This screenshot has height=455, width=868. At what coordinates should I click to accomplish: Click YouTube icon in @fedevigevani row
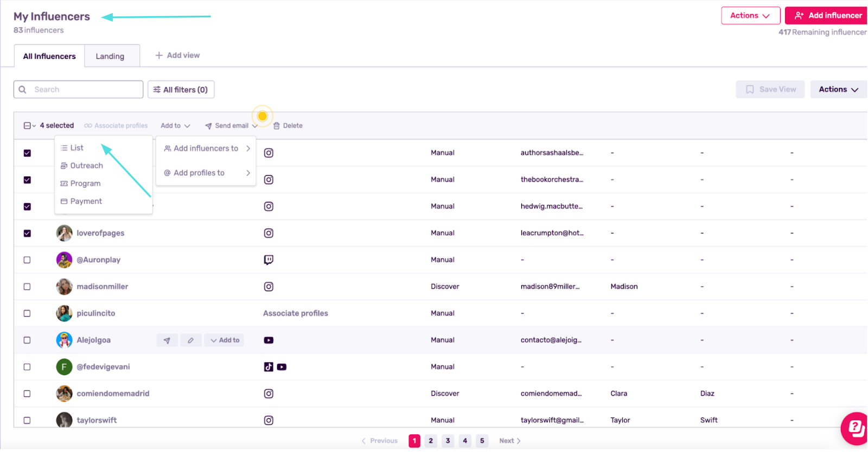coord(282,367)
